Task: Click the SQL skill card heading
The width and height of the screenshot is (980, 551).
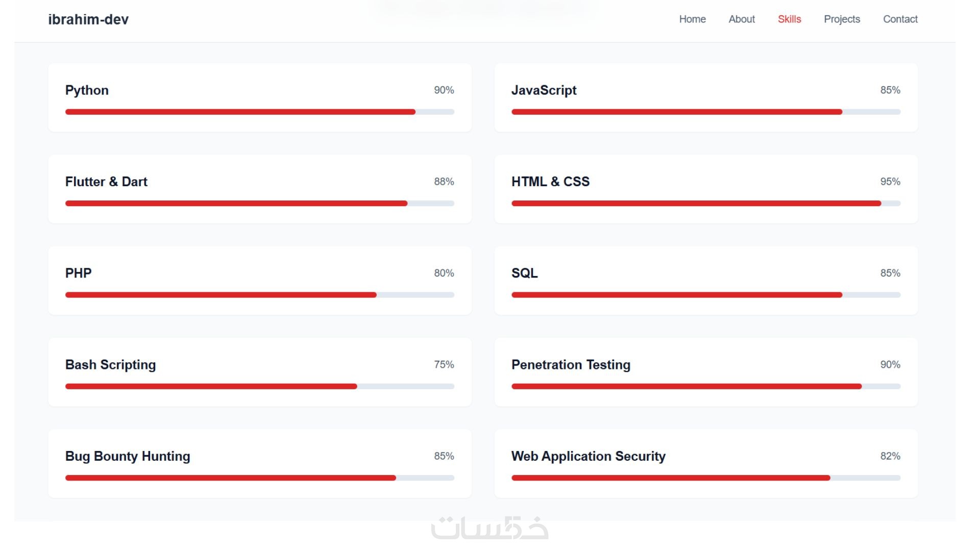Action: point(524,273)
